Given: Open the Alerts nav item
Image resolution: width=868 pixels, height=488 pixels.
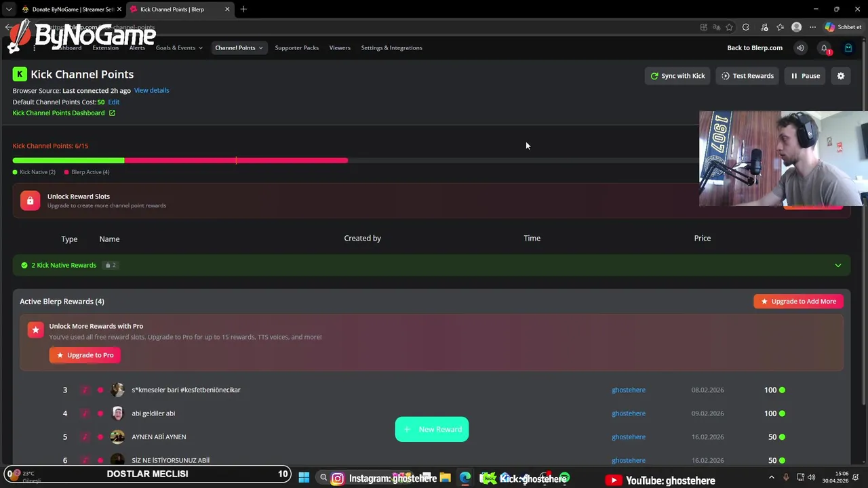Looking at the screenshot, I should pyautogui.click(x=137, y=48).
